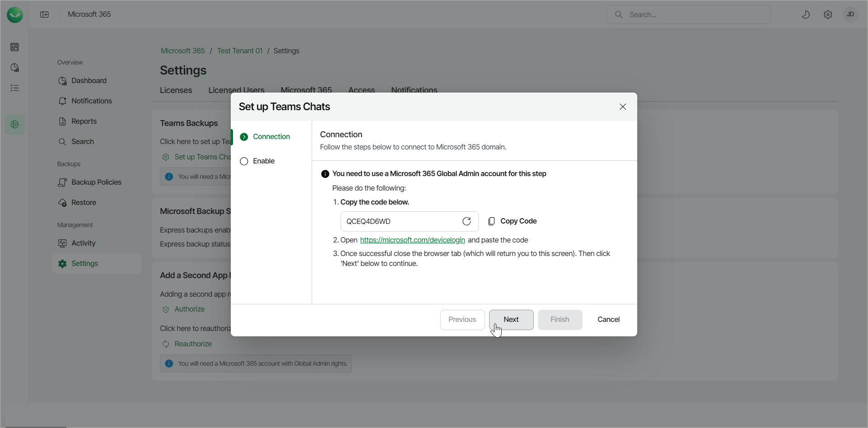Open Backup Policies in sidebar
The width and height of the screenshot is (868, 428).
96,182
